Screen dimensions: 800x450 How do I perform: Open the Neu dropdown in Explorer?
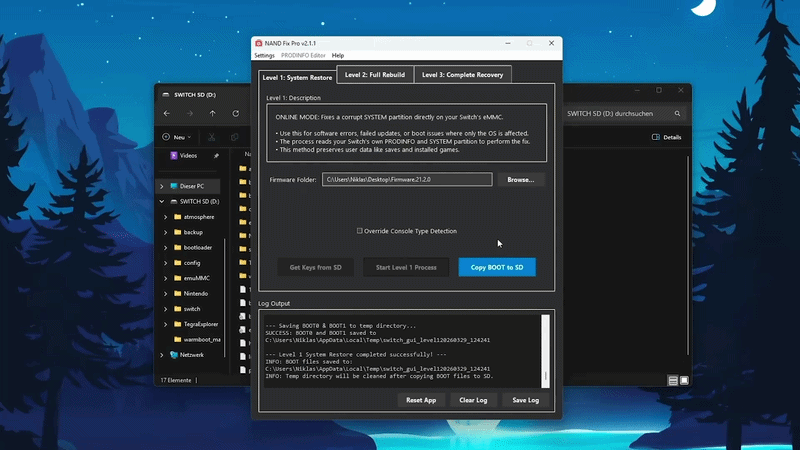coord(177,137)
